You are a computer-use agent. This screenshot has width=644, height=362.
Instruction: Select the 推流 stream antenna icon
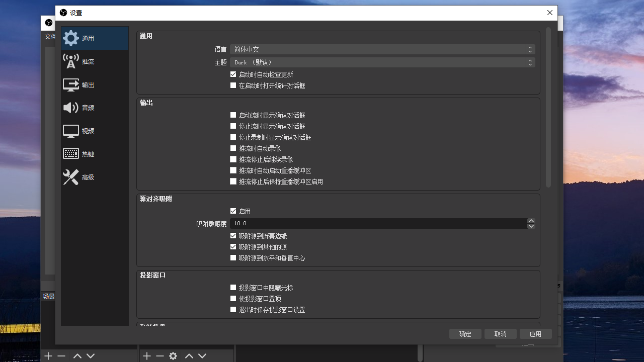70,61
